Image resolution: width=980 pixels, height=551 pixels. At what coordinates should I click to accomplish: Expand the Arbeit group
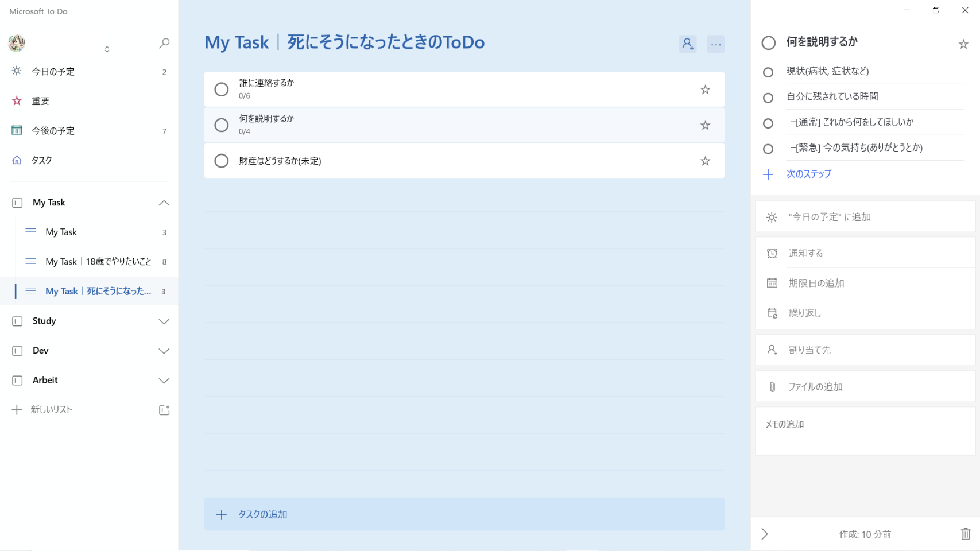click(164, 381)
